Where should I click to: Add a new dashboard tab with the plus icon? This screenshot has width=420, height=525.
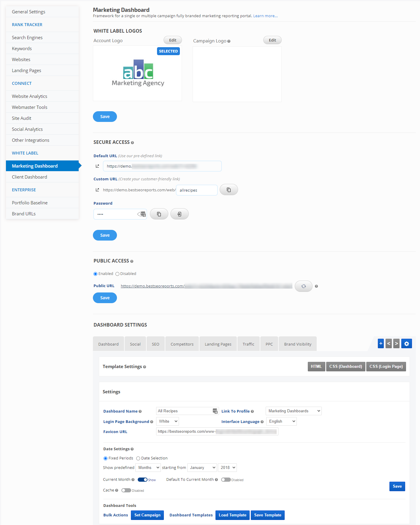(x=381, y=343)
